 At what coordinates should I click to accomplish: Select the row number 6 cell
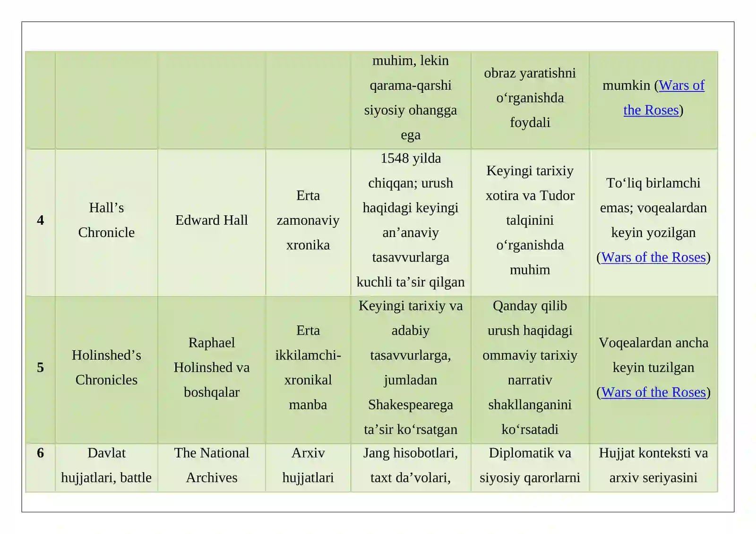pos(41,467)
